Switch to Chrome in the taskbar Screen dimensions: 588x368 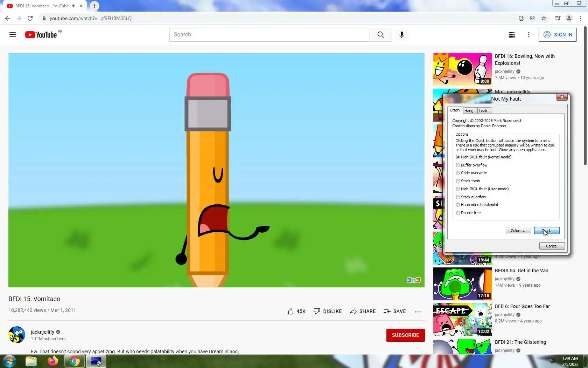pos(75,361)
